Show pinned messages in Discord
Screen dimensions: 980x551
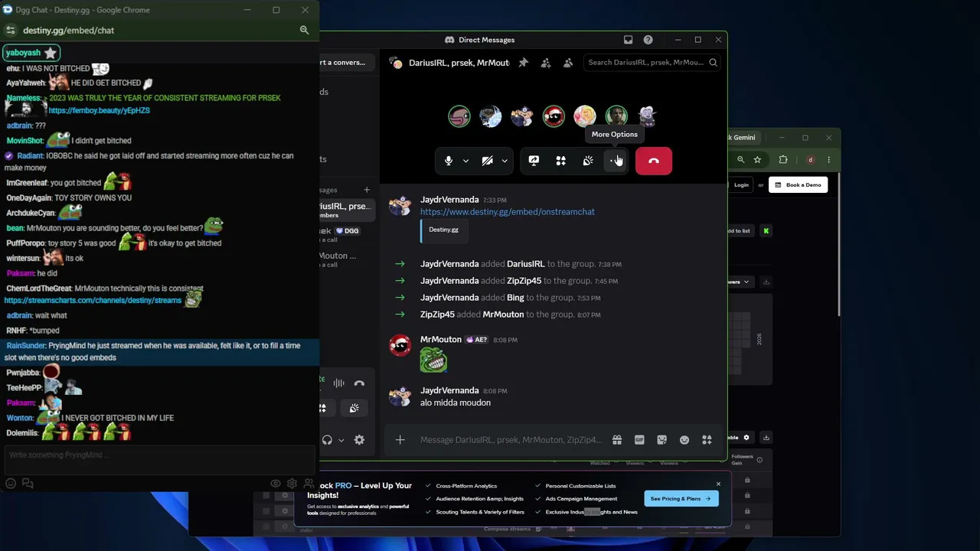click(x=524, y=63)
